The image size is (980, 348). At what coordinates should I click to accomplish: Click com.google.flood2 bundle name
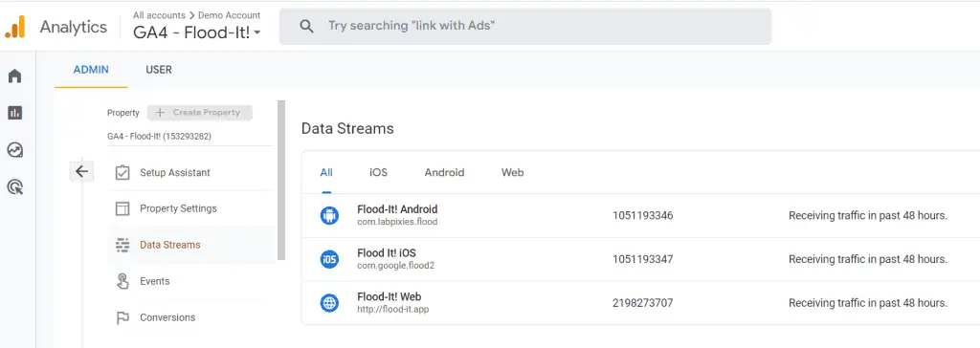[x=395, y=266]
